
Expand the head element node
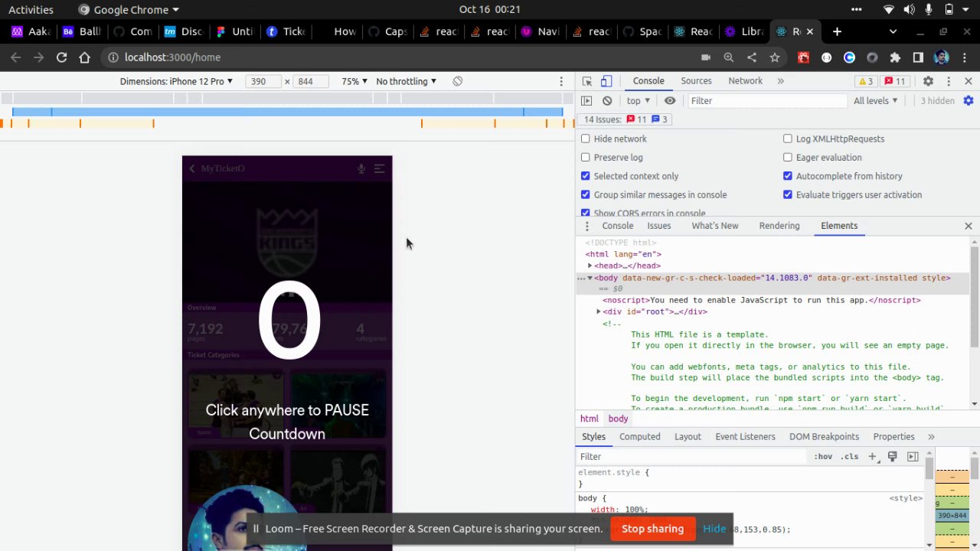pos(590,266)
